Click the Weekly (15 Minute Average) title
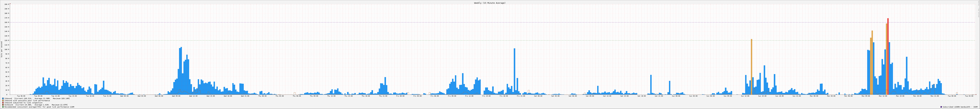The width and height of the screenshot is (980, 109). [490, 3]
